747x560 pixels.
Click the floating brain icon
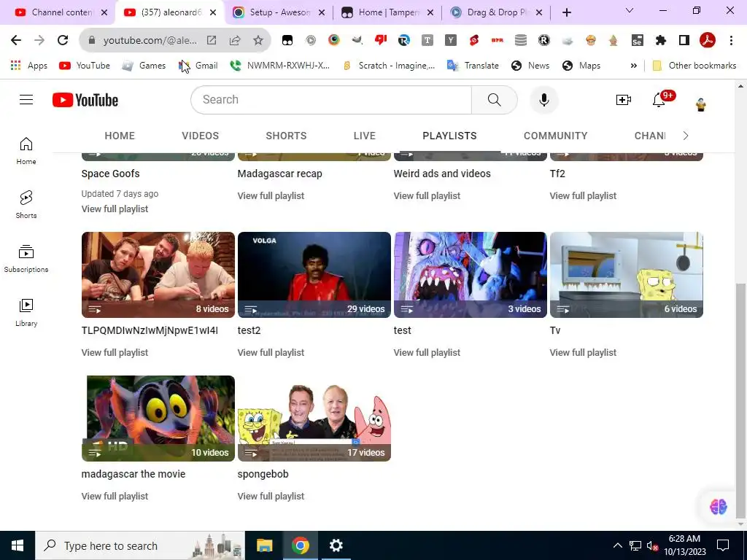(719, 507)
